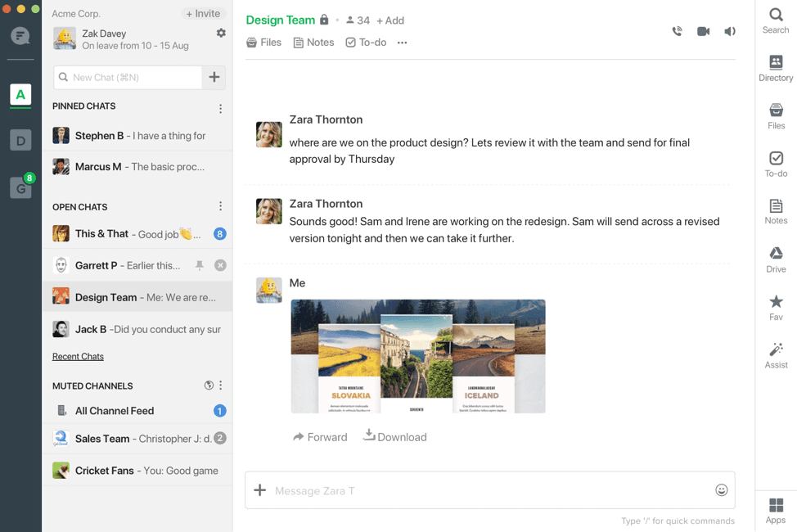Open To-do from the right sidebar

click(x=775, y=162)
